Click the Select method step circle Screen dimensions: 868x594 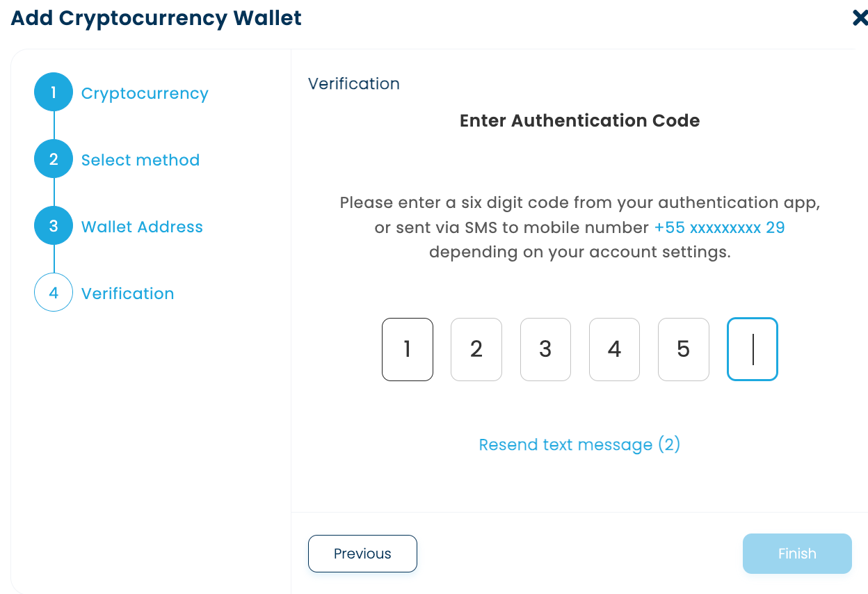53,158
